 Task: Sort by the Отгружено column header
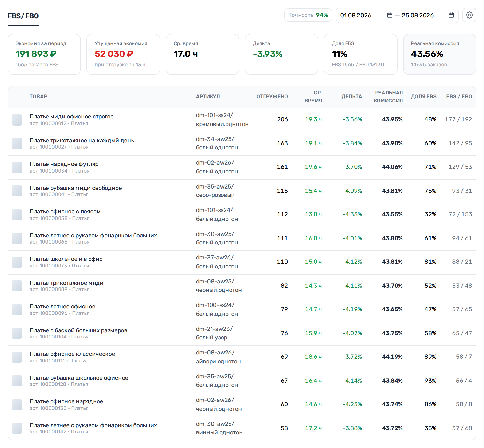point(272,96)
